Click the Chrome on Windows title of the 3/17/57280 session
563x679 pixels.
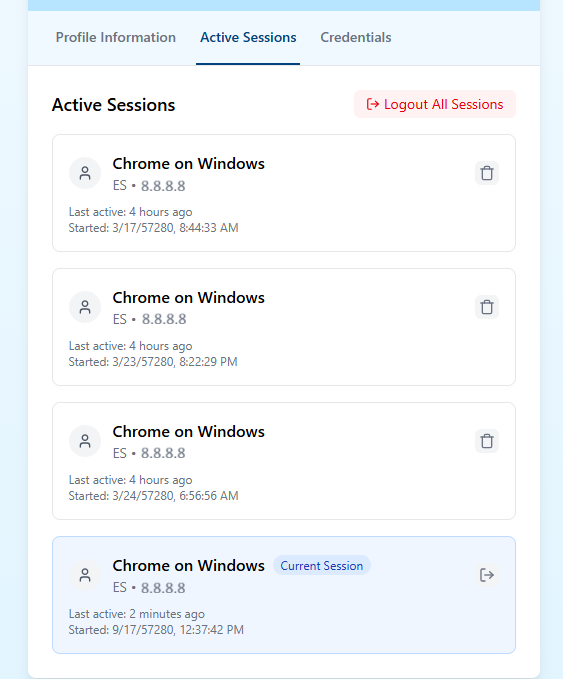(188, 164)
